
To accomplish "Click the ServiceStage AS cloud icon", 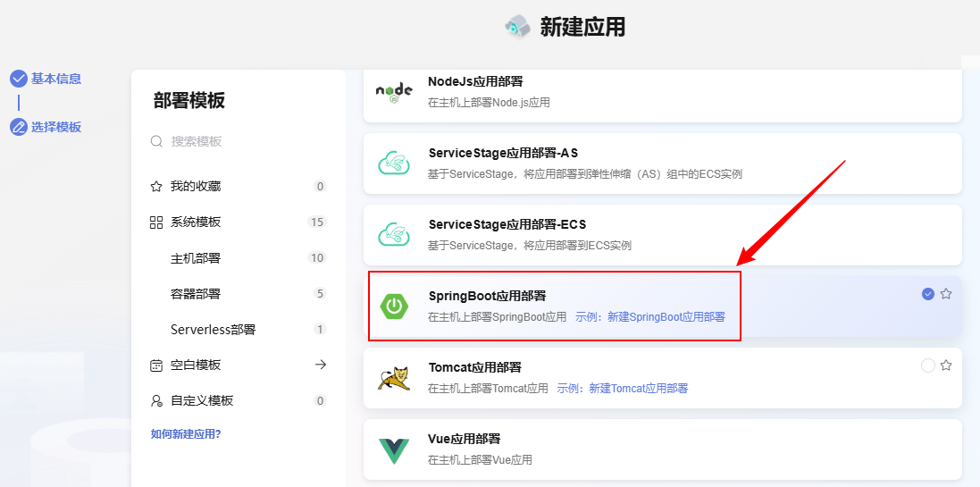I will 394,164.
